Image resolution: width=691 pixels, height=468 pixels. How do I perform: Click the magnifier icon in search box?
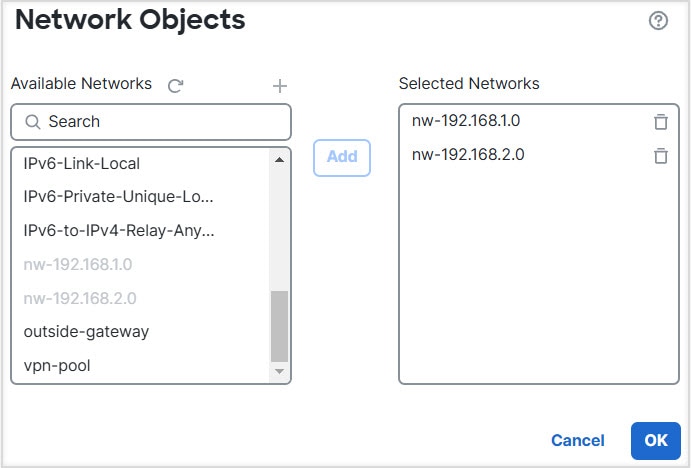point(32,122)
